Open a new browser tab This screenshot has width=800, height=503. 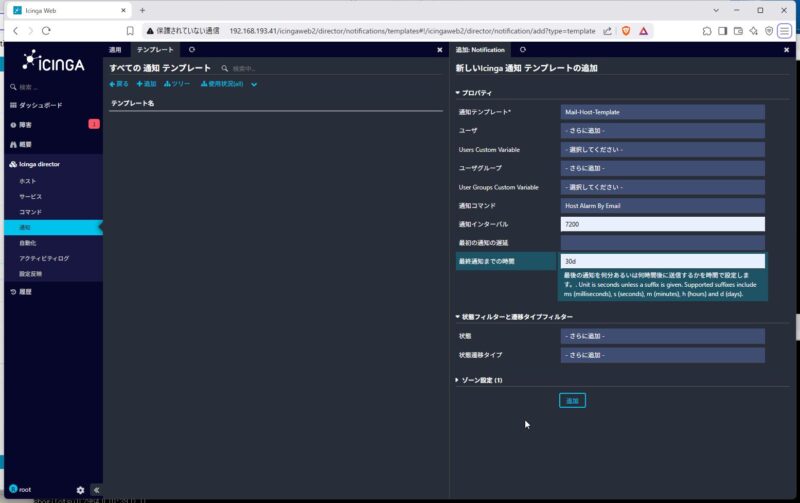tap(142, 10)
